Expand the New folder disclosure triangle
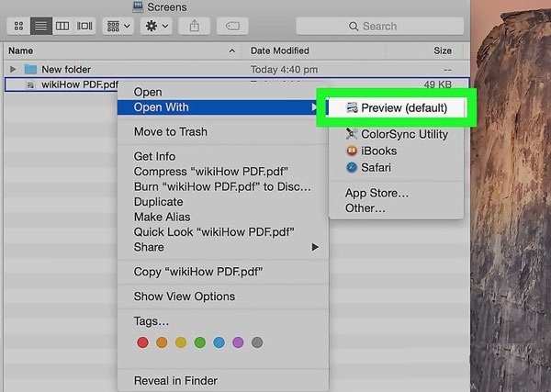 13,69
